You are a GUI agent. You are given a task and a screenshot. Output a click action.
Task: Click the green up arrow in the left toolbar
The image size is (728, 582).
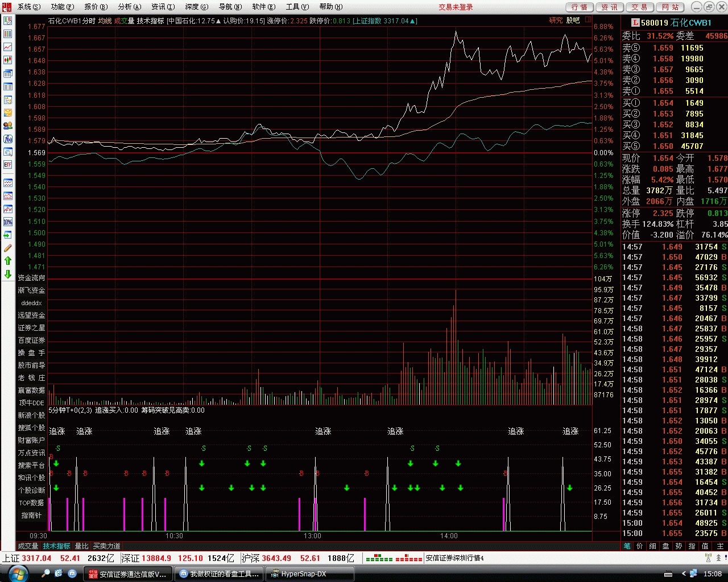coord(8,261)
